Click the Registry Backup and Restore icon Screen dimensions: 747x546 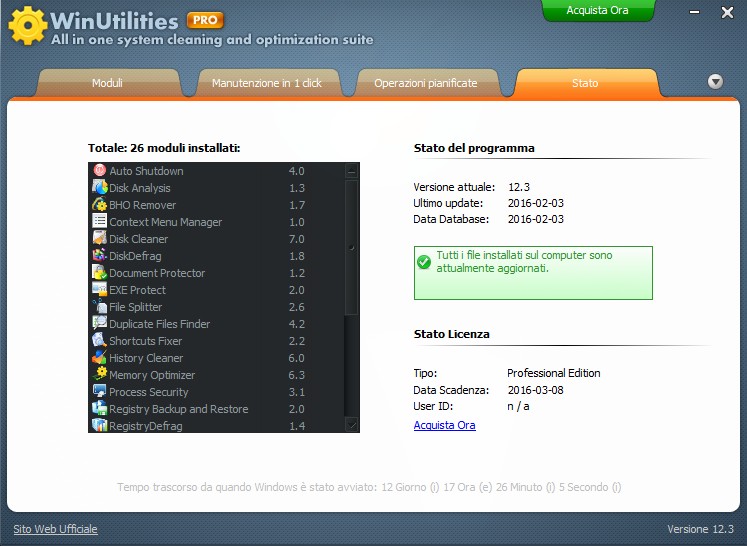[x=100, y=408]
